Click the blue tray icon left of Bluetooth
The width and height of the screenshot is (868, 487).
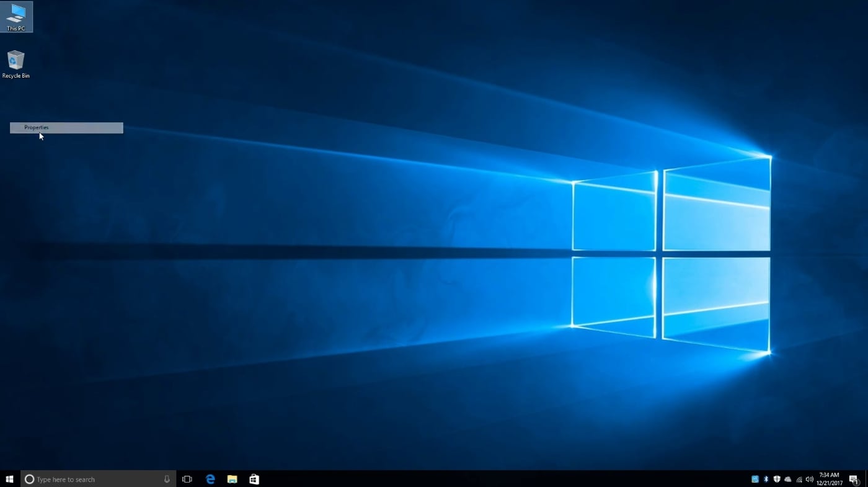point(755,479)
